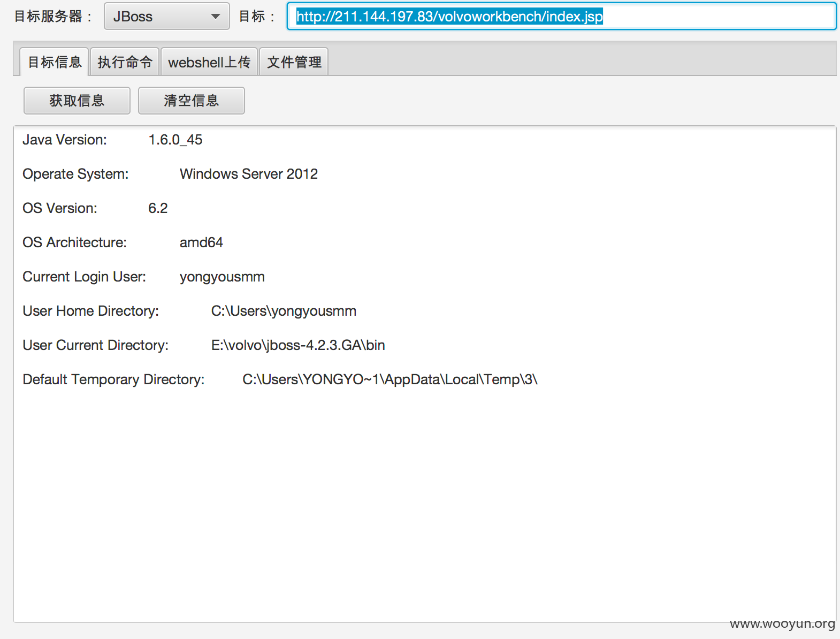Click the login user value yongyousmm

(x=222, y=277)
